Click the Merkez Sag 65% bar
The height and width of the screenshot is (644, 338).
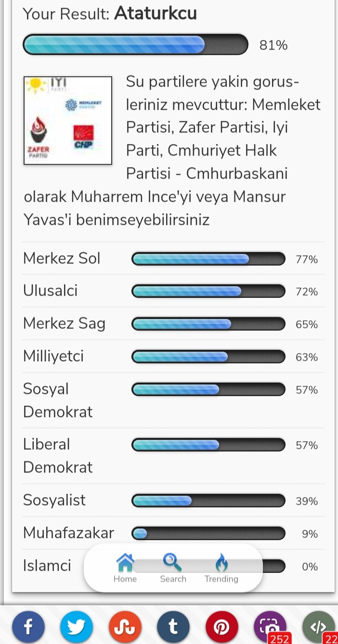tap(208, 324)
